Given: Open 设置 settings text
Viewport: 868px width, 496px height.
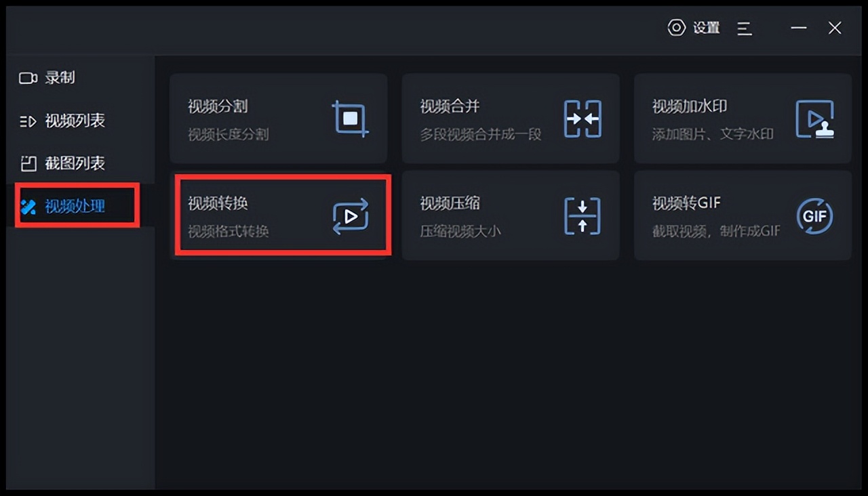Looking at the screenshot, I should pyautogui.click(x=706, y=28).
